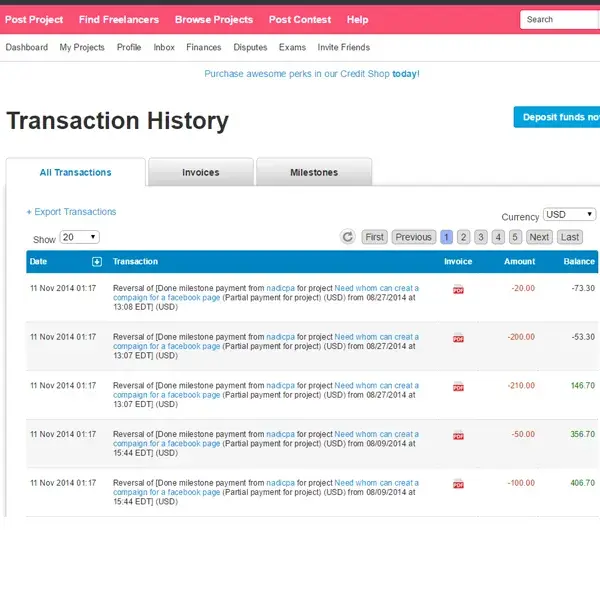Switch to the Milestones tab
This screenshot has height=600, width=600.
pos(314,172)
